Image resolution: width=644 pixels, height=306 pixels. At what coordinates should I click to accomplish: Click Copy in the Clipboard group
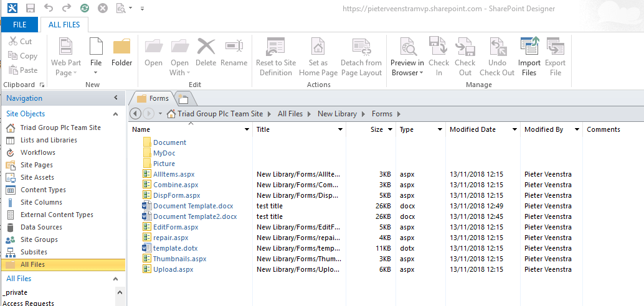tap(23, 56)
